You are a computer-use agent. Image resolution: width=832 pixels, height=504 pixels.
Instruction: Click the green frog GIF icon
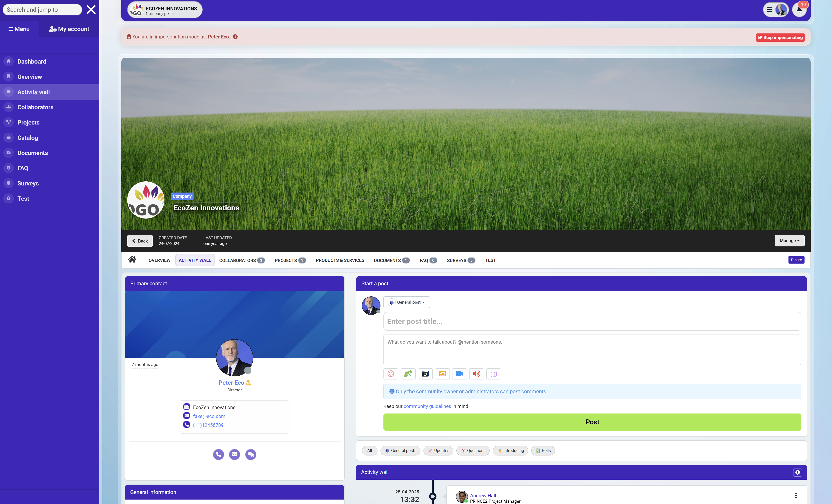pos(408,373)
